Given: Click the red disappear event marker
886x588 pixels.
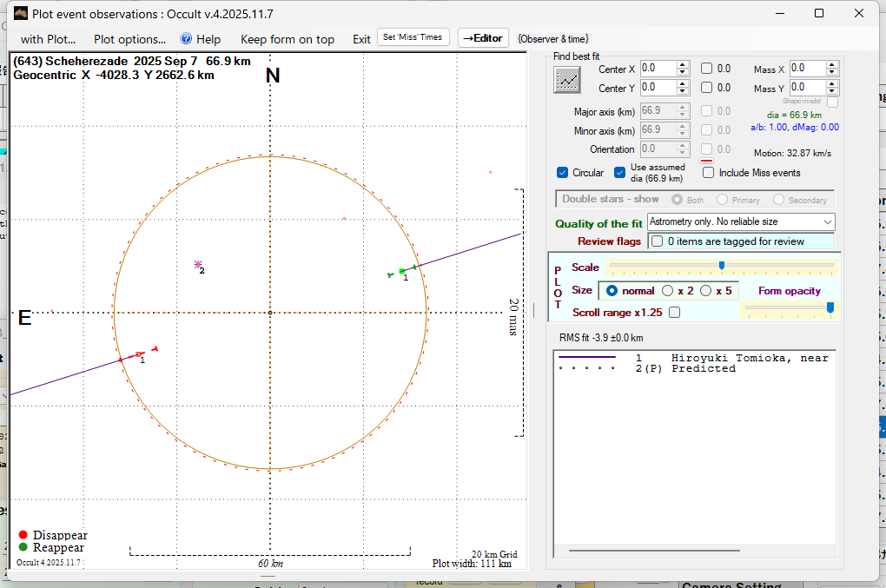Looking at the screenshot, I should (139, 354).
